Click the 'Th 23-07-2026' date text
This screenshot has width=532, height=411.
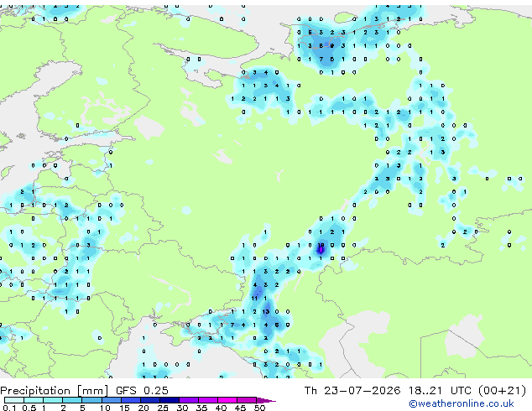point(352,391)
